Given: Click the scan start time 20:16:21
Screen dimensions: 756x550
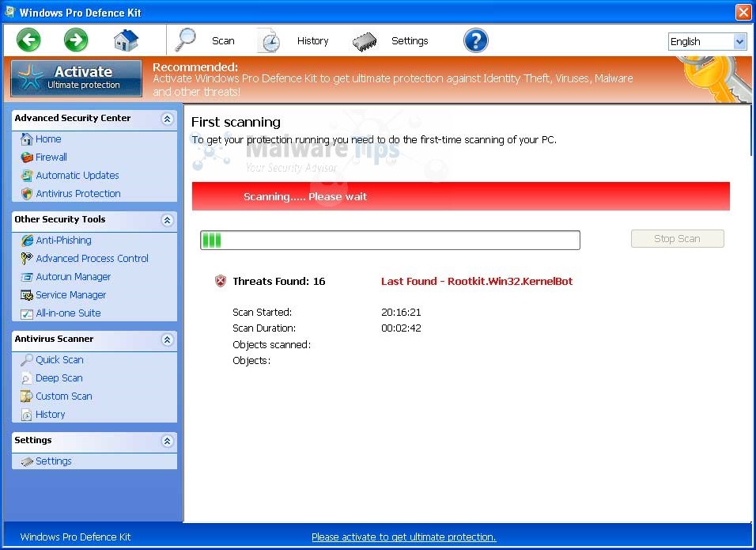Looking at the screenshot, I should pos(401,312).
